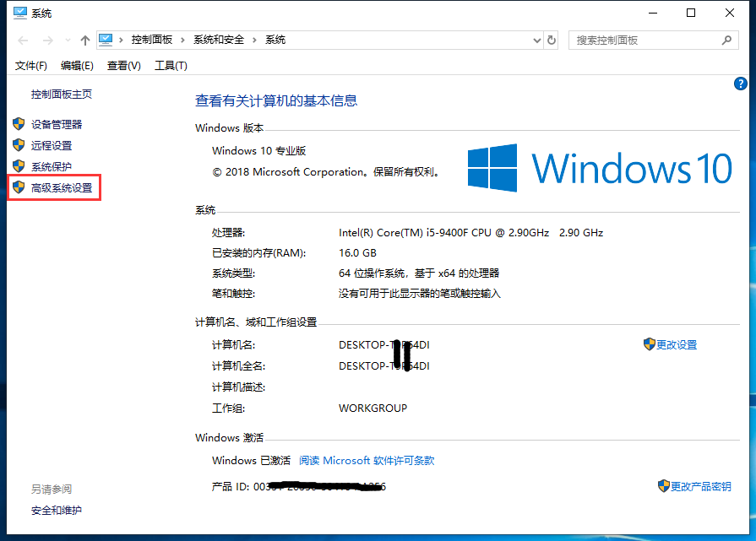Click 更改设置 link for computer name
Screen dimensions: 756x541
click(x=677, y=345)
